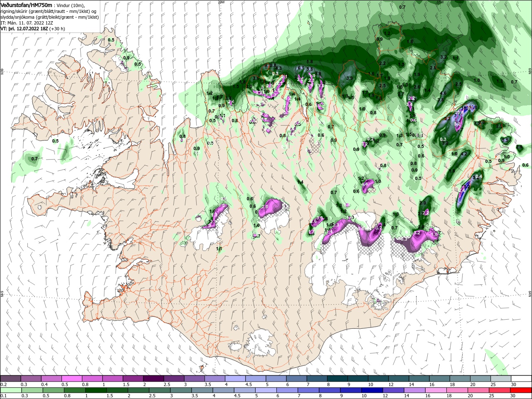Viewport: 532px width, 399px height.
Task: Click the 4.2 precipitation value in east
Action: point(464,154)
